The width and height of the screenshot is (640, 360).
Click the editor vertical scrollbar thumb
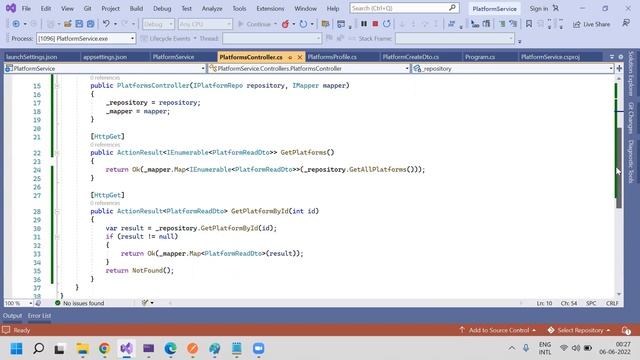[x=619, y=167]
